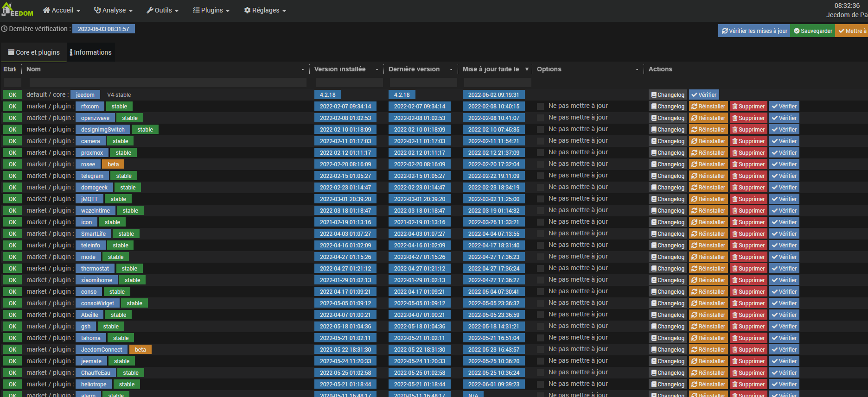Click the Jeedom logo home icon
The image size is (868, 397).
(x=7, y=9)
